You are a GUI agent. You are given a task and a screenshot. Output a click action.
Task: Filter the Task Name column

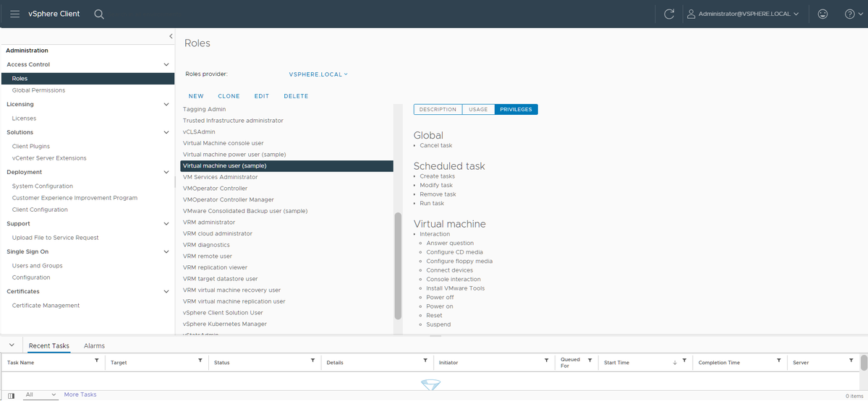97,361
